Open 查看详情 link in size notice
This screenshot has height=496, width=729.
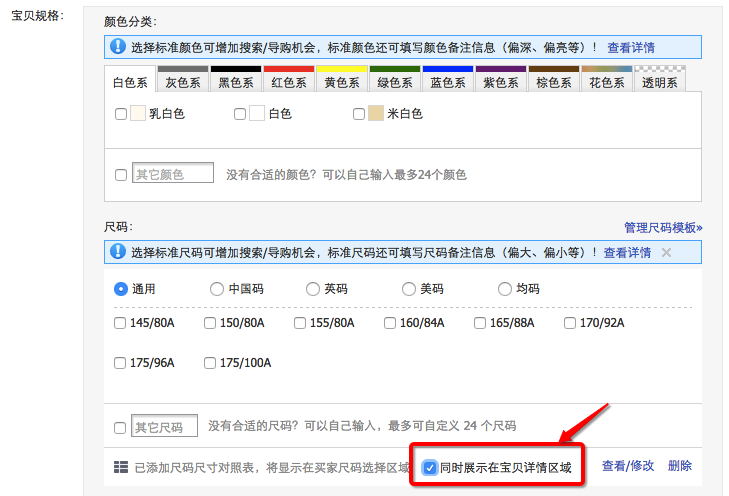point(627,252)
